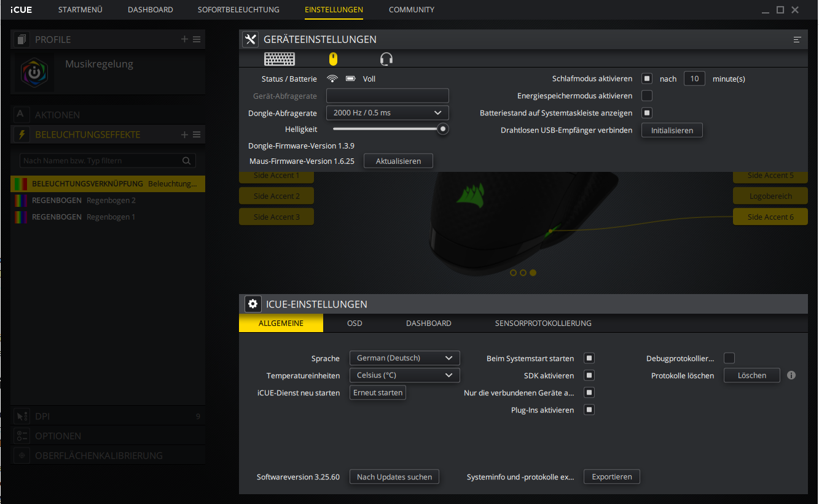Screen dimensions: 819x504
Task: Click Nach Updates suchen button
Action: click(x=394, y=476)
